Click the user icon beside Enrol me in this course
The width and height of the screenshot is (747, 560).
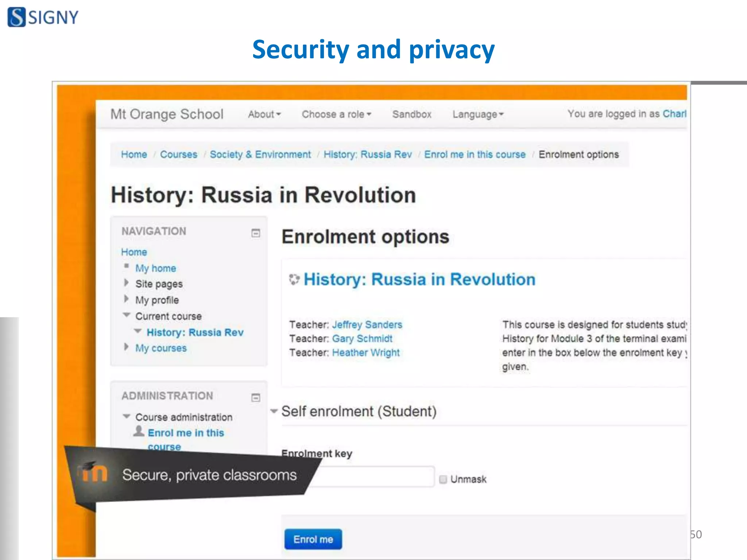click(x=139, y=431)
